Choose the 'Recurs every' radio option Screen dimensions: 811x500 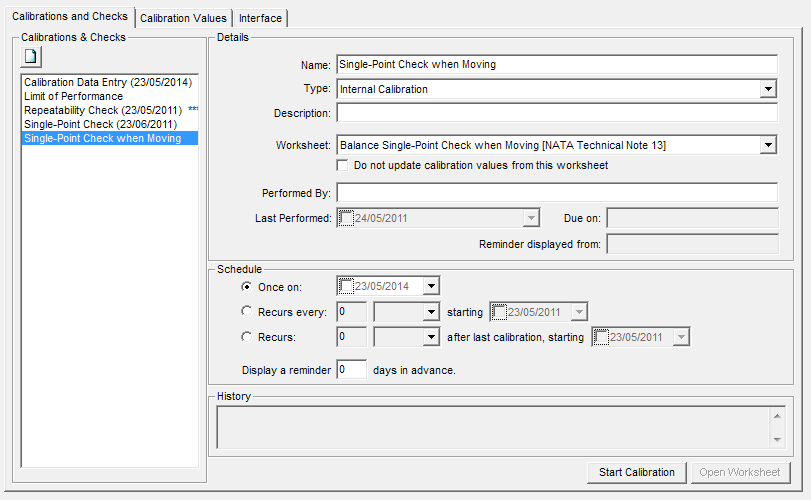pos(247,312)
